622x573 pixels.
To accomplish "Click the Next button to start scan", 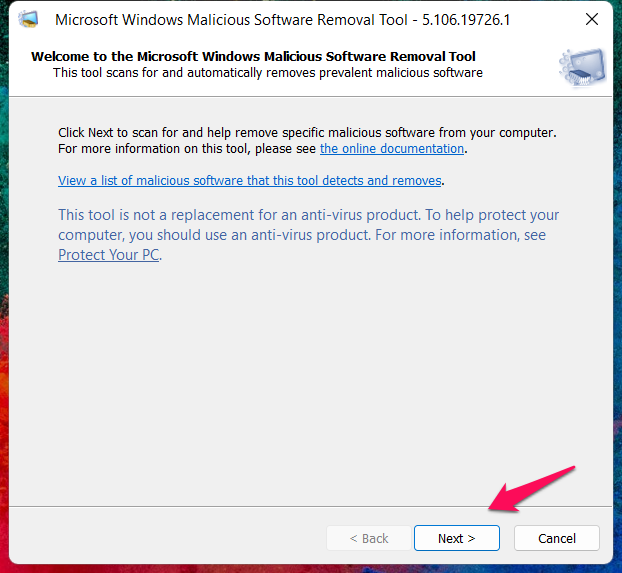I will (x=457, y=538).
